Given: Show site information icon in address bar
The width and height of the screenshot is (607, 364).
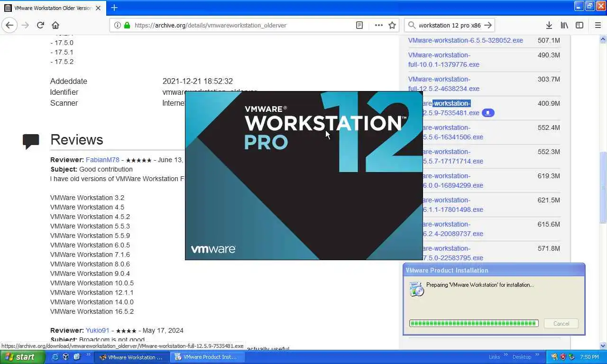Looking at the screenshot, I should [x=118, y=25].
